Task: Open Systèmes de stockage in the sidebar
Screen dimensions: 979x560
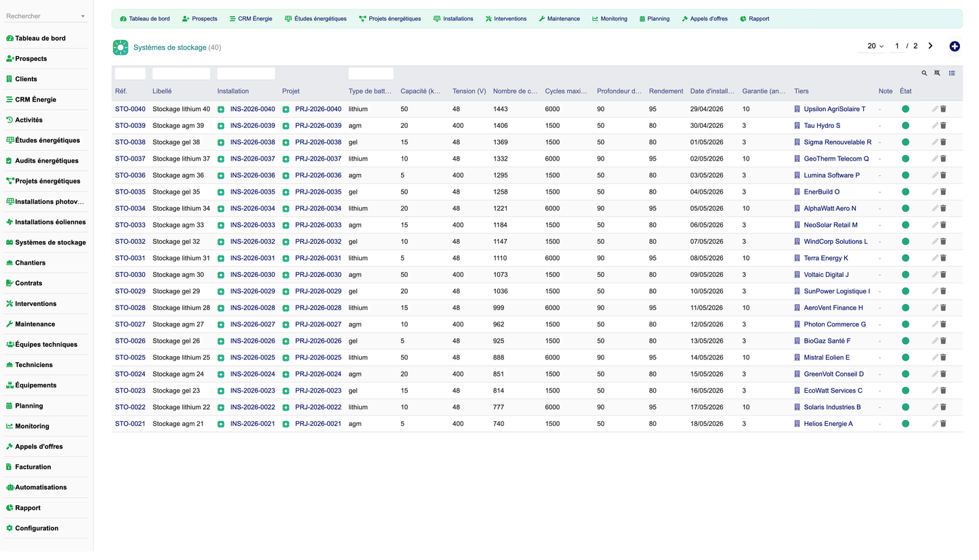Action: pyautogui.click(x=46, y=242)
